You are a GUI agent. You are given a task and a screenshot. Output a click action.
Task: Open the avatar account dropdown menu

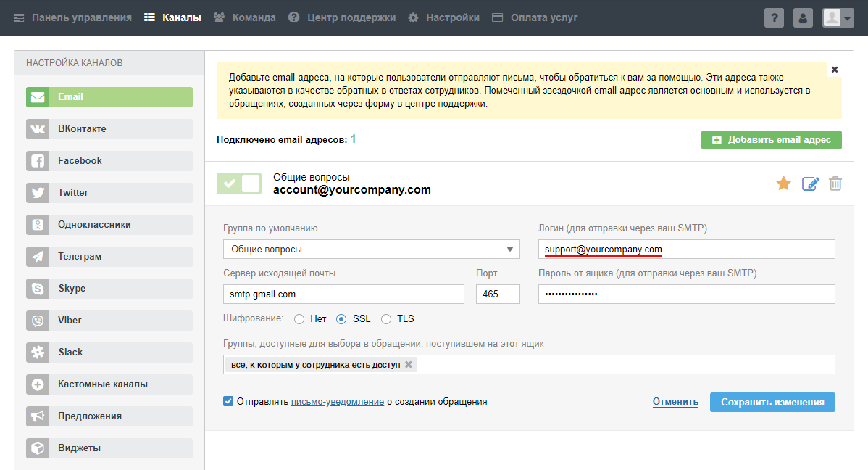coord(838,18)
